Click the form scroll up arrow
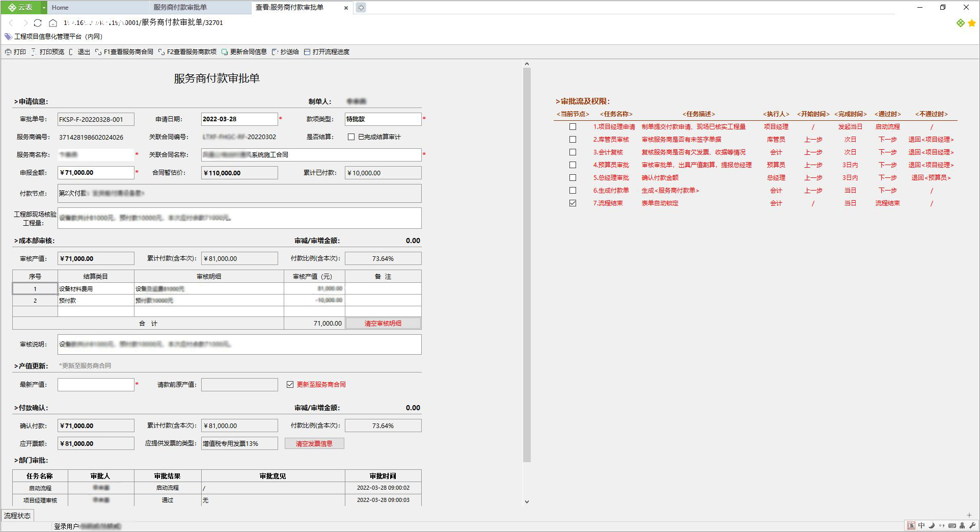Screen dimensions: 980x532 tap(527, 64)
